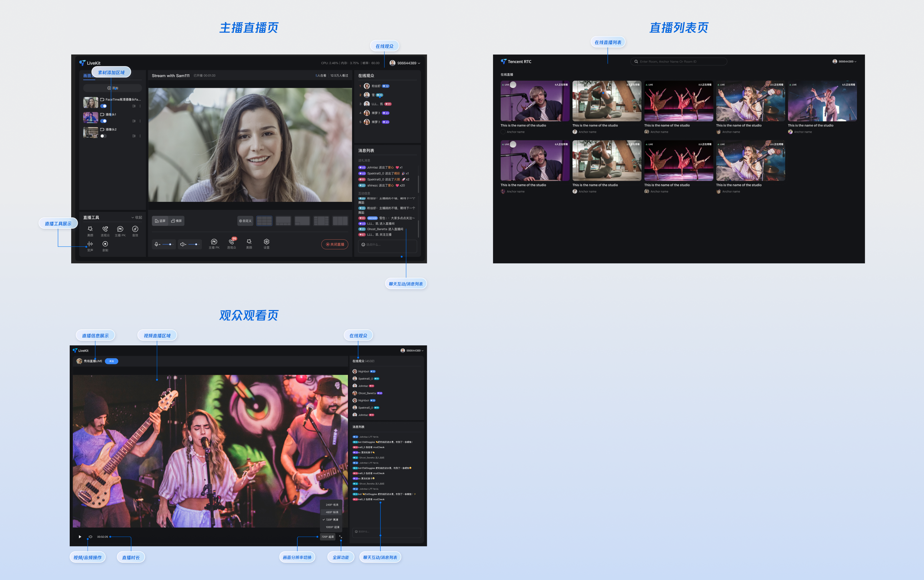Collapse 直播工具 panel via 收起
Image resolution: width=924 pixels, height=580 pixels.
137,217
